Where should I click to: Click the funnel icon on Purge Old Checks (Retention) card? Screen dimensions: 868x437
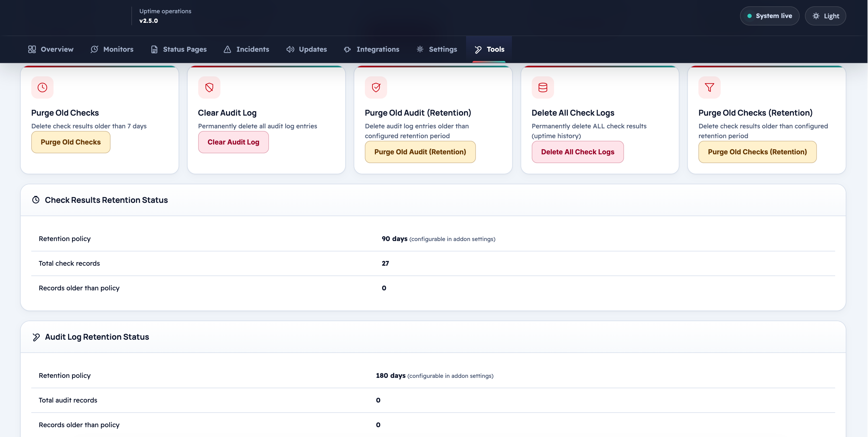point(710,88)
